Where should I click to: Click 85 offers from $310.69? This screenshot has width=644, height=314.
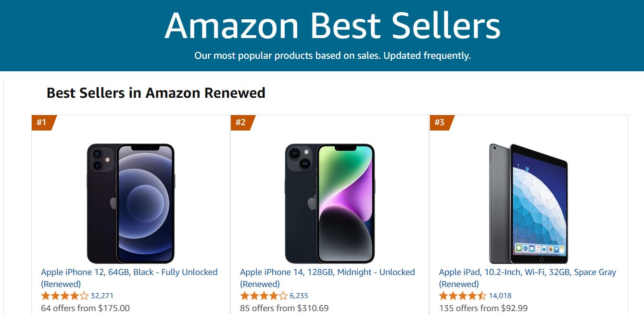pos(283,307)
